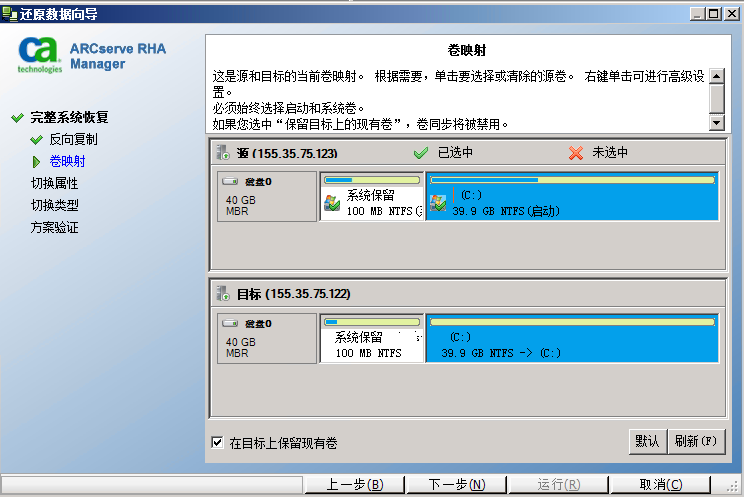Screen dimensions: 744x497
Task: Click the wizard title bar icon
Action: 9,14
